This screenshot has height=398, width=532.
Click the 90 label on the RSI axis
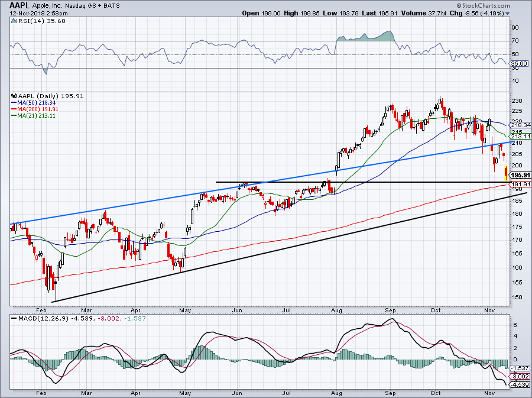click(x=515, y=27)
